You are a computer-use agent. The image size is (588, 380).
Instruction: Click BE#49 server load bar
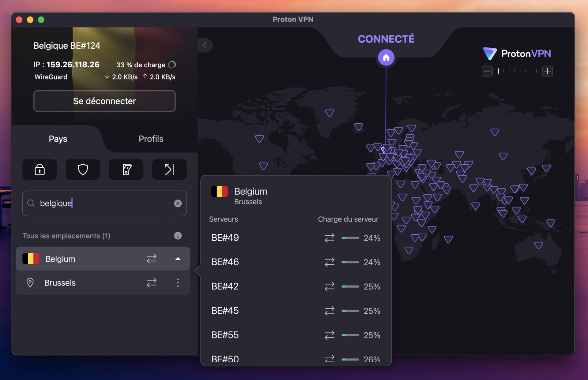[x=350, y=238]
